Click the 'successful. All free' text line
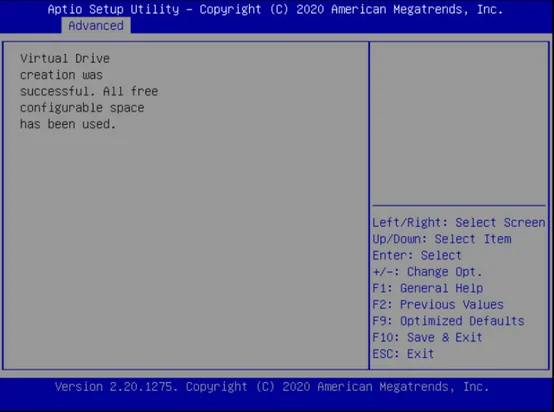The width and height of the screenshot is (554, 412). click(89, 91)
